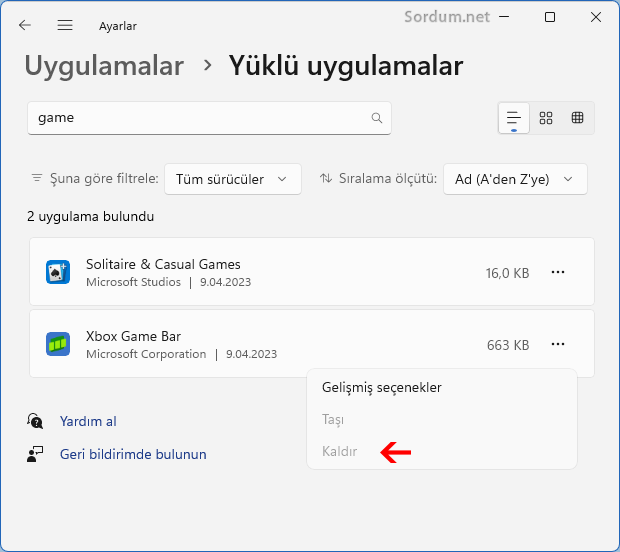Minimize the Ayarlar window
Viewport: 620px width, 552px height.
(x=504, y=17)
